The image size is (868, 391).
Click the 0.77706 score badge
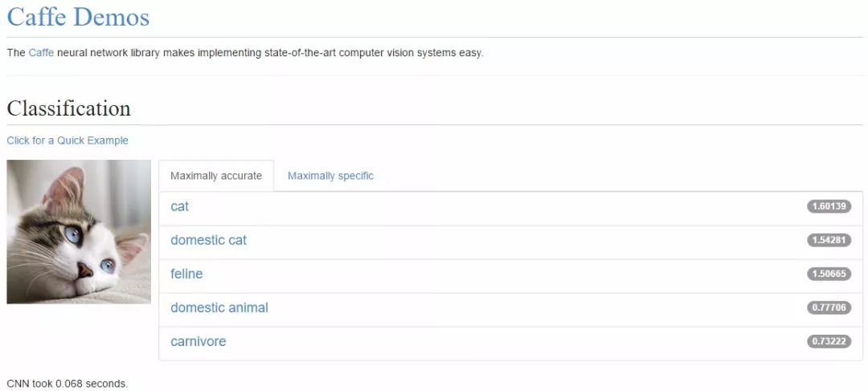829,308
